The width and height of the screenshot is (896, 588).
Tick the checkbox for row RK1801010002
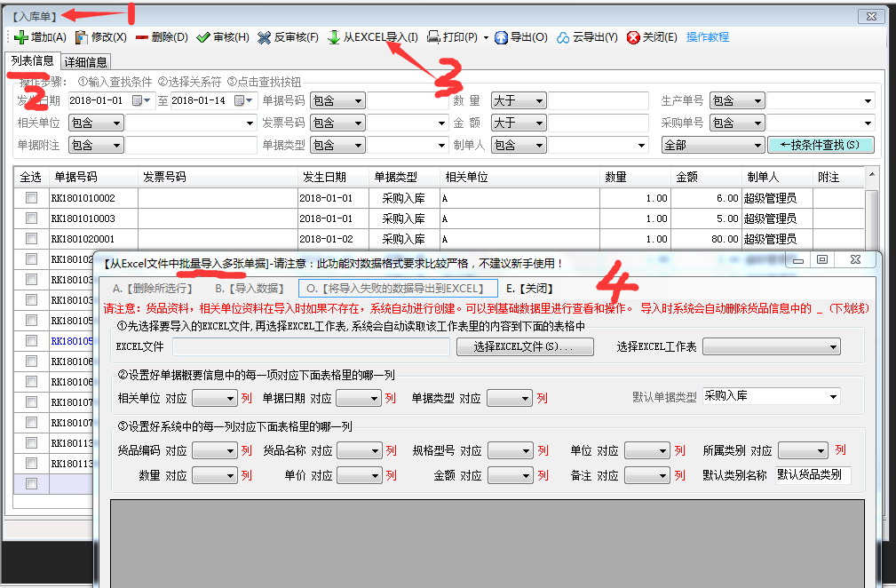point(31,198)
